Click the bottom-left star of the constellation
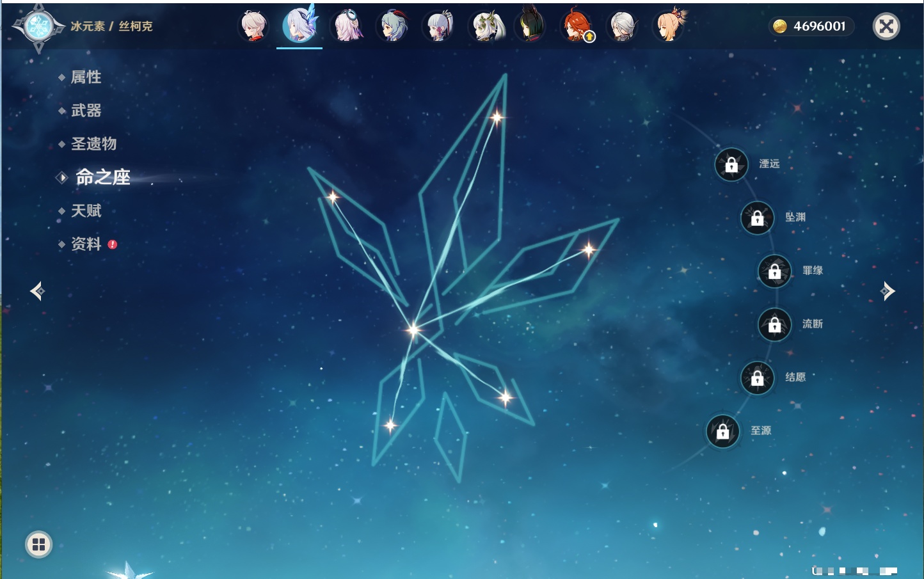 click(390, 425)
